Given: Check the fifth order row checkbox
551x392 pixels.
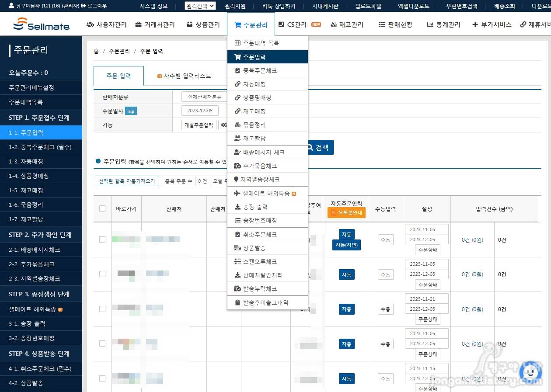Looking at the screenshot, I should click(102, 378).
